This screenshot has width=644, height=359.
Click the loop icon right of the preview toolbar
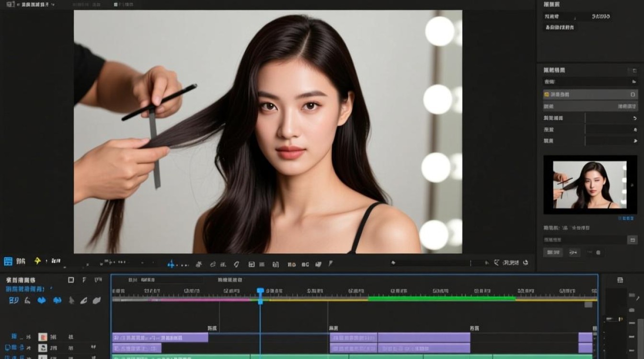pyautogui.click(x=526, y=263)
